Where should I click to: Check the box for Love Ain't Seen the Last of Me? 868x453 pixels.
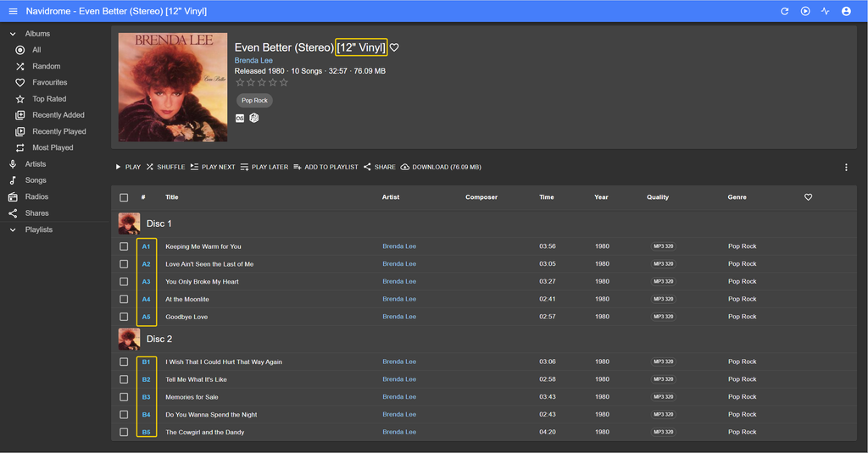tap(124, 264)
